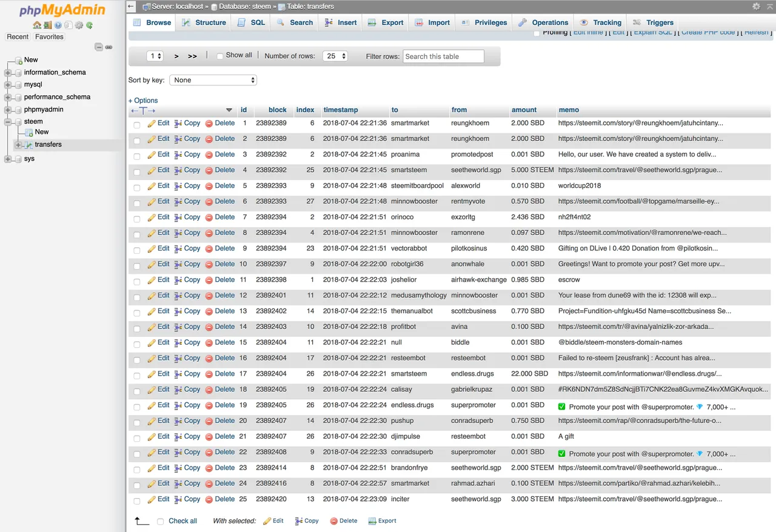This screenshot has width=776, height=532.
Task: Click the + Options link
Action: coord(143,101)
